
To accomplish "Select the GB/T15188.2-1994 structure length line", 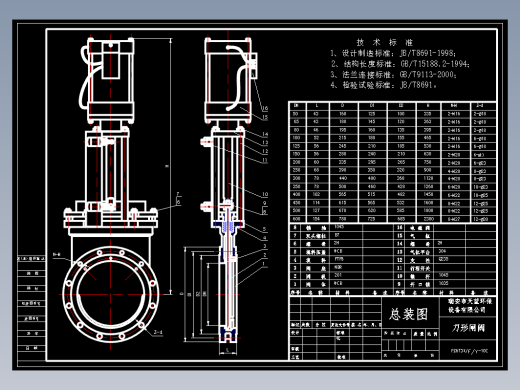I will (x=400, y=64).
